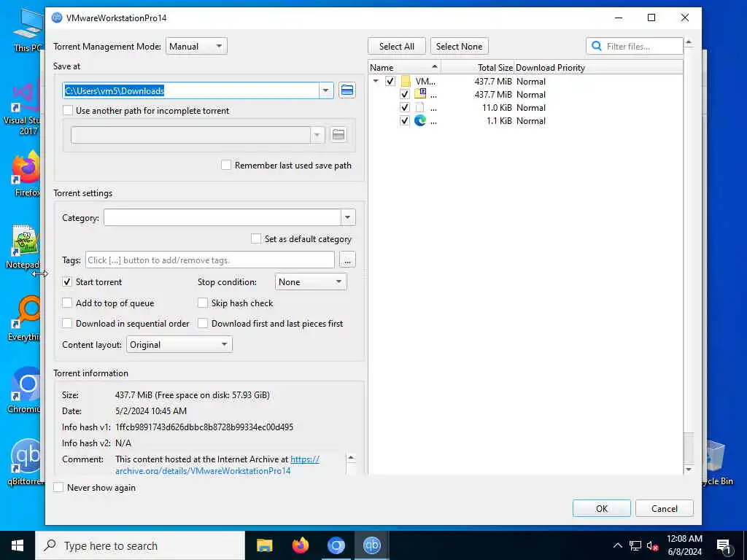Sort by Total Size column header
747x560 pixels.
[x=477, y=67]
